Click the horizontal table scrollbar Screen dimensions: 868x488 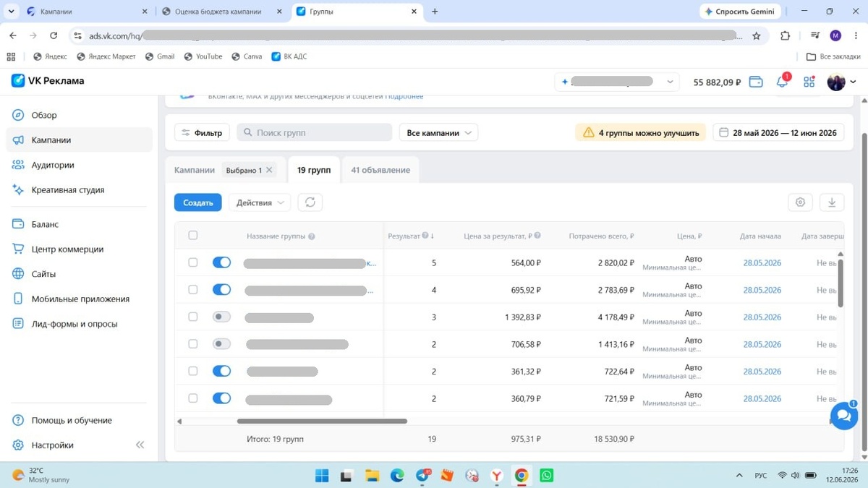(x=322, y=421)
